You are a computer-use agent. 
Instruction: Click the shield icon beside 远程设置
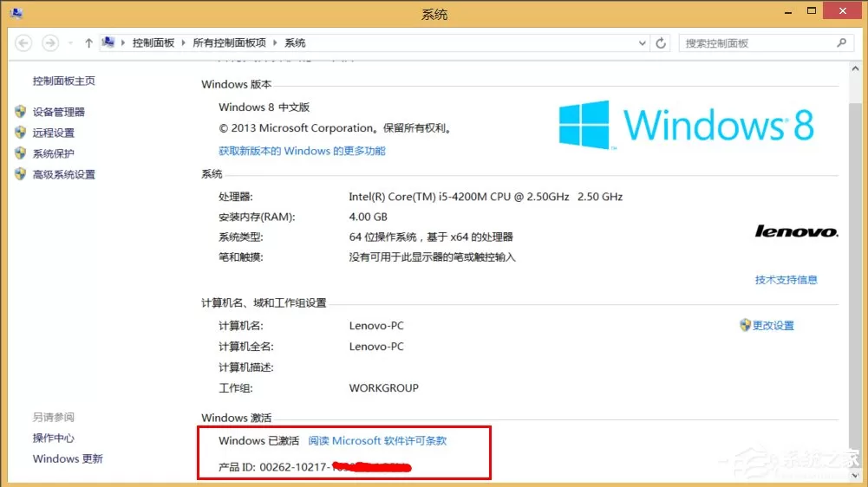pos(21,133)
